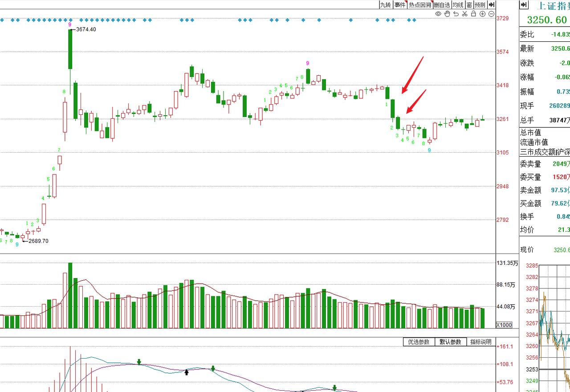Zoom out with the minus circle icon

click(491, 14)
